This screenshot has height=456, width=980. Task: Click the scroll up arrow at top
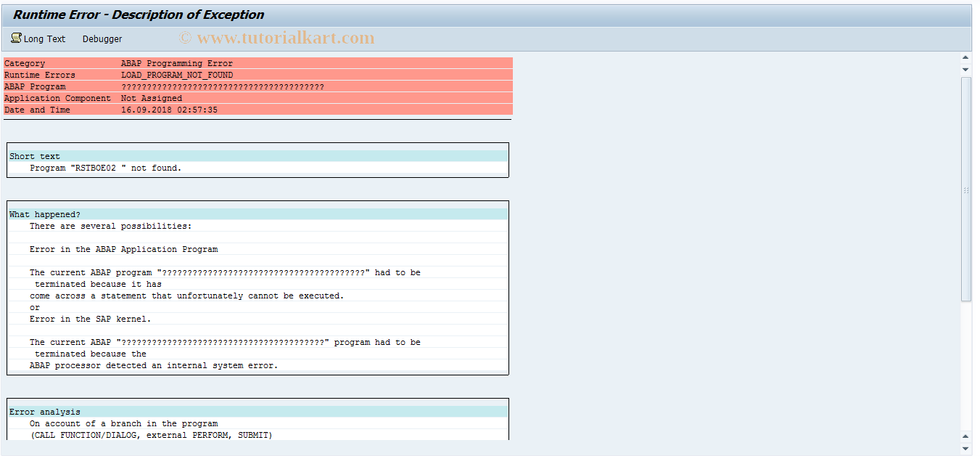(965, 57)
